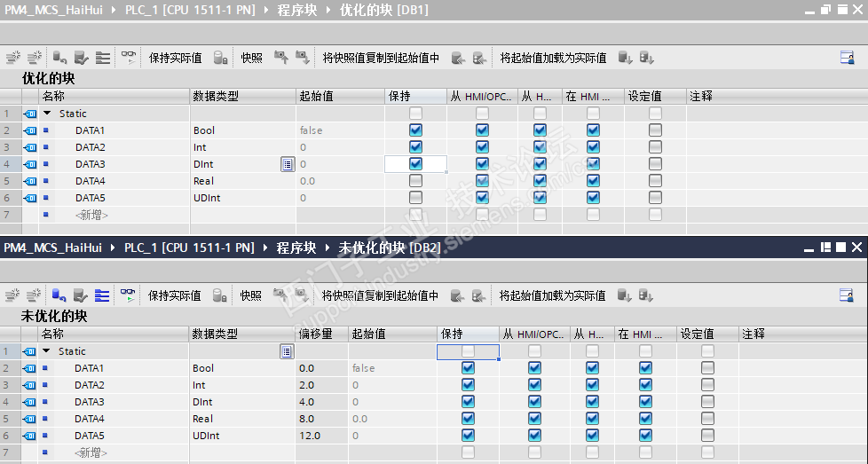Click the insert row icon in DB2 toolbar
Screen dimensions: 868x464
coord(12,295)
